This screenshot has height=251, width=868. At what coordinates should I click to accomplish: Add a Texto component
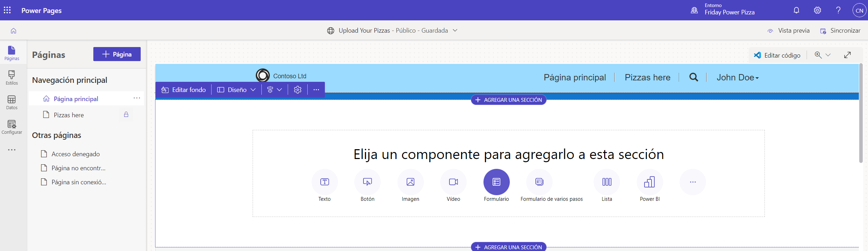(x=325, y=182)
